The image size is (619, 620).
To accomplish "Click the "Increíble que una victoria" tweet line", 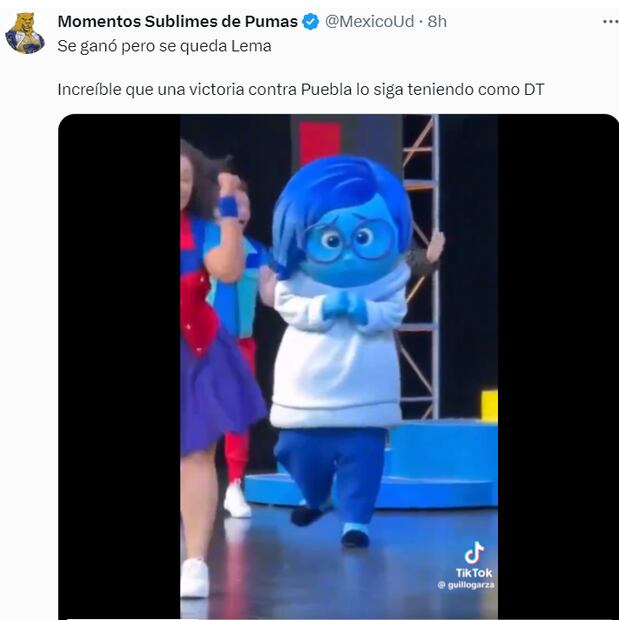I will (300, 90).
